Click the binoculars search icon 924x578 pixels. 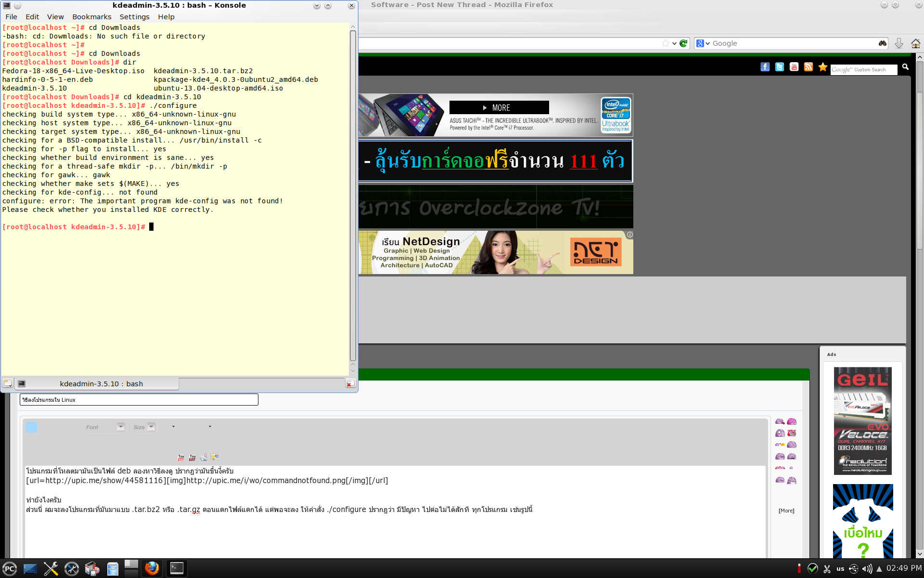click(882, 43)
